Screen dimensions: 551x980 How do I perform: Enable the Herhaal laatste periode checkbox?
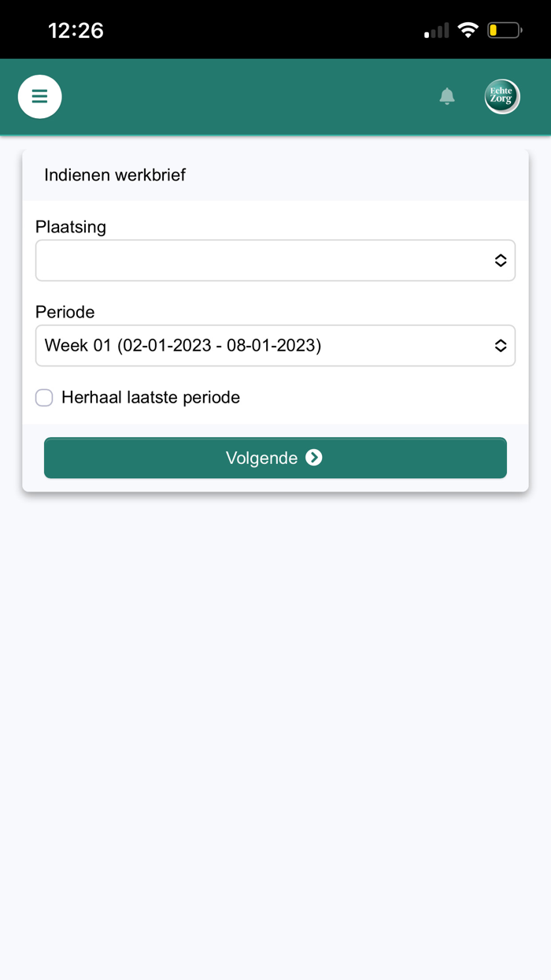point(44,398)
